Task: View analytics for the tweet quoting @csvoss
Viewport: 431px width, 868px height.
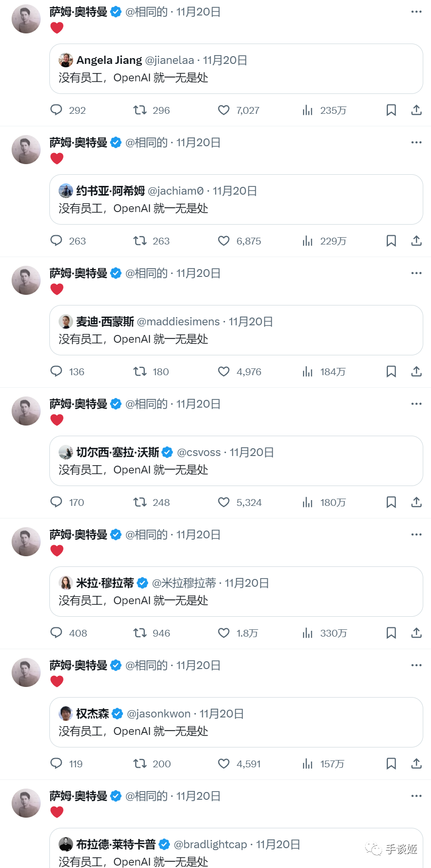Action: [x=308, y=503]
